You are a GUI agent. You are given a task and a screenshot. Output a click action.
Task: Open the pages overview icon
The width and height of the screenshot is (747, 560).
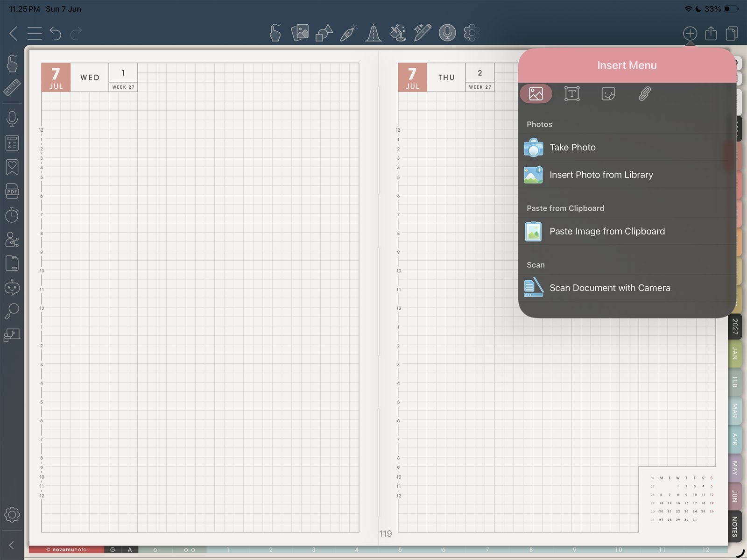(x=732, y=33)
